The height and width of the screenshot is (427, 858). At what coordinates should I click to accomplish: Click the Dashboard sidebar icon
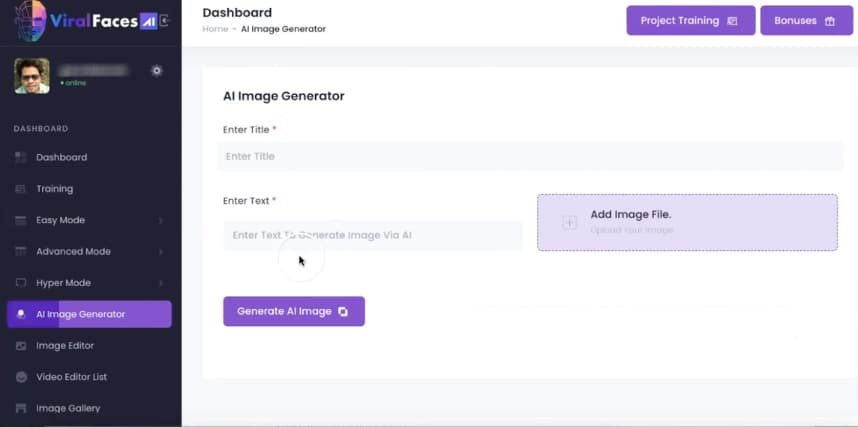tap(21, 158)
